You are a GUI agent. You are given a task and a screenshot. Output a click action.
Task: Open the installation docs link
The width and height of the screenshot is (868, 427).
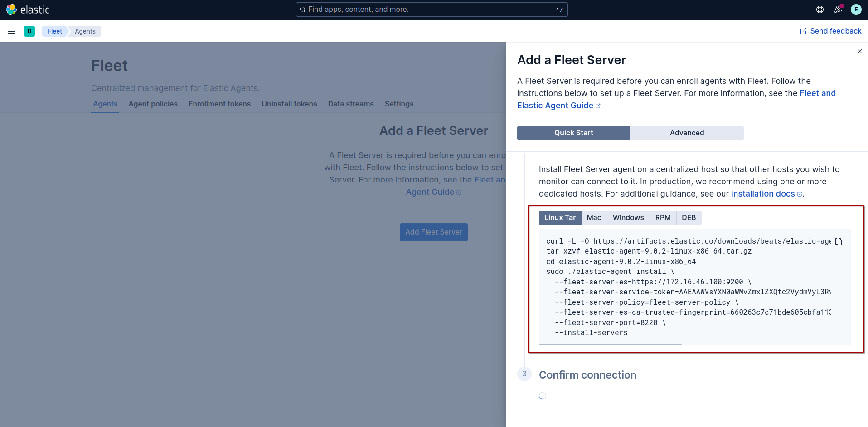766,194
